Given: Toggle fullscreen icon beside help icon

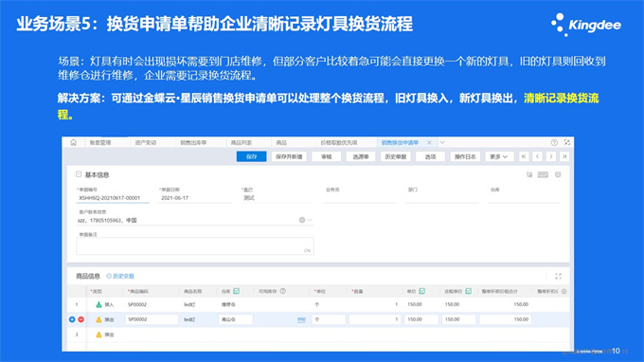Looking at the screenshot, I should tap(566, 142).
